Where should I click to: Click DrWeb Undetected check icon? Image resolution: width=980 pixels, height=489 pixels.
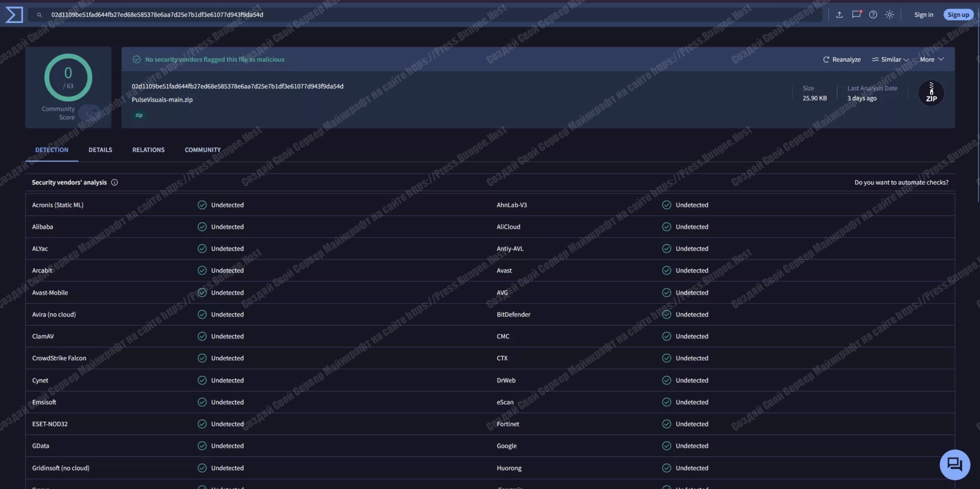[667, 381]
